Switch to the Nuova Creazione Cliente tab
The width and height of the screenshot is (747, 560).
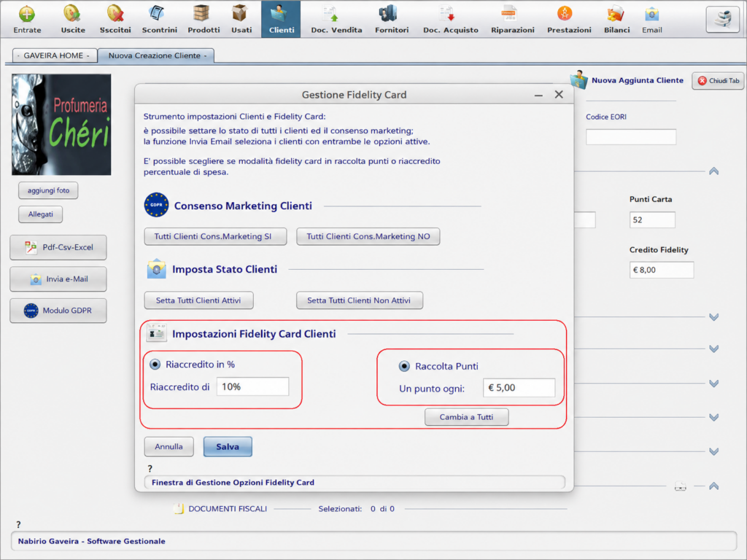(156, 55)
